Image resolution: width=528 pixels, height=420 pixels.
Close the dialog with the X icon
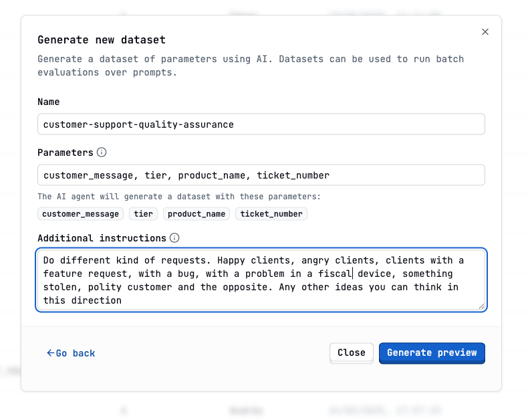point(485,31)
